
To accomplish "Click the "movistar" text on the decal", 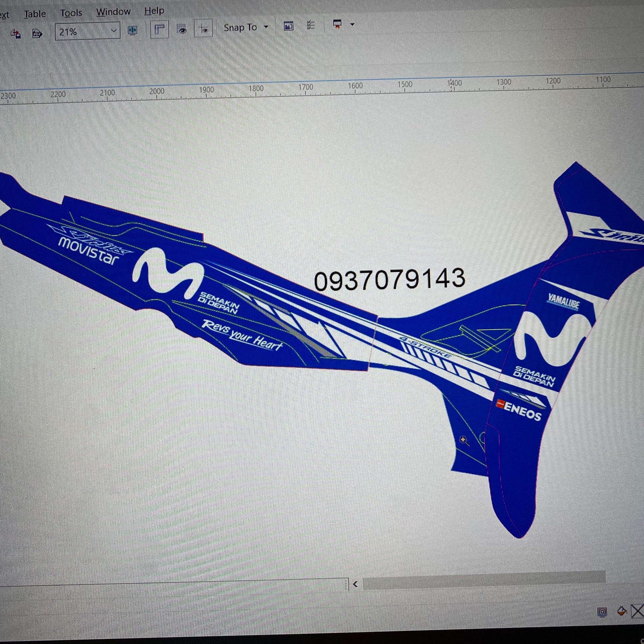I will click(89, 251).
